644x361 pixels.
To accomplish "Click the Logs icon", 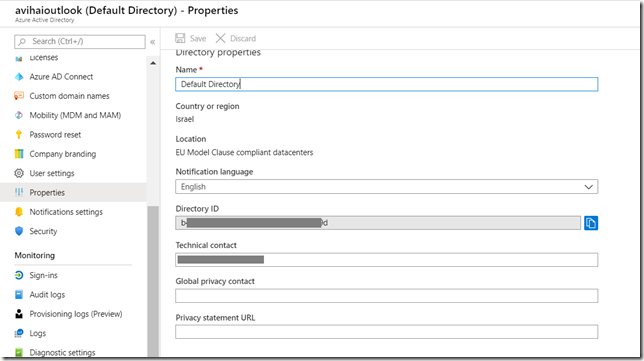I will pyautogui.click(x=19, y=333).
